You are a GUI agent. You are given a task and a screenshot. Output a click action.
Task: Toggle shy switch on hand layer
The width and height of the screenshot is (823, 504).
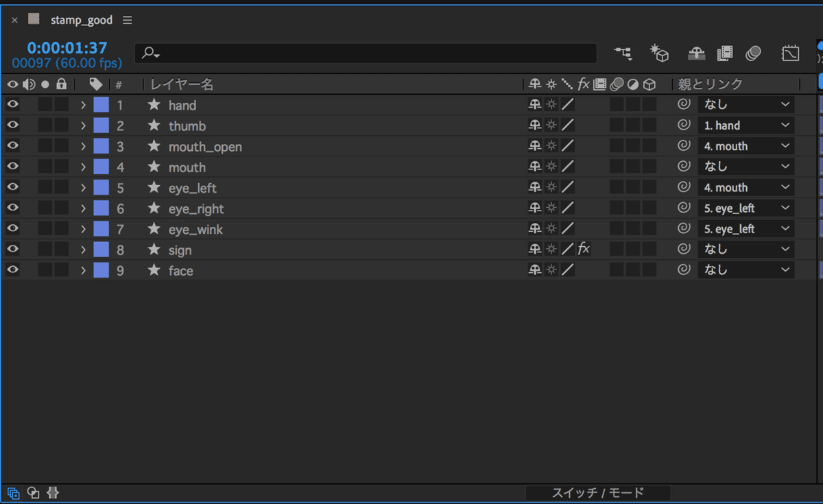tap(535, 105)
